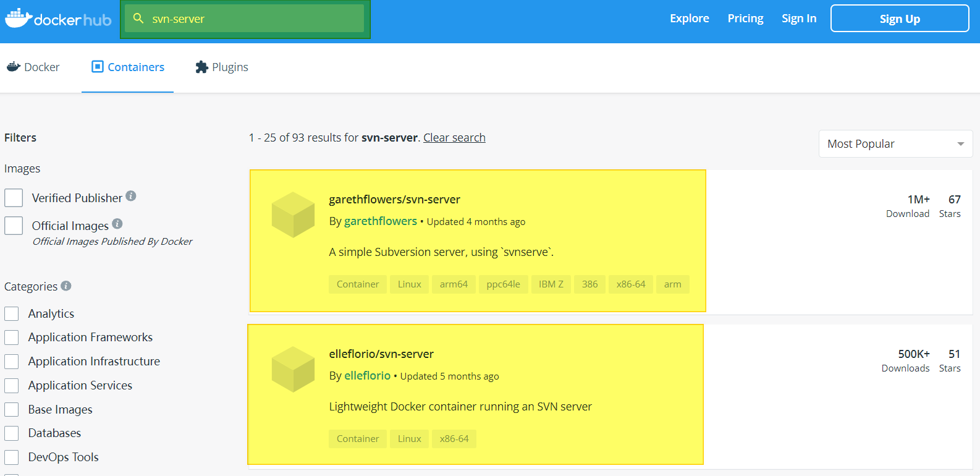The height and width of the screenshot is (476, 980).
Task: Switch to the Plugins tab
Action: pos(221,67)
